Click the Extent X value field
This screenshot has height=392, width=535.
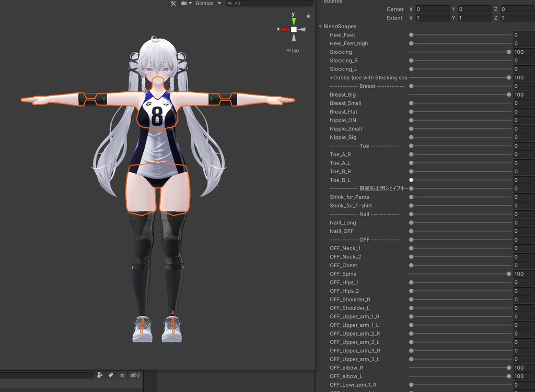(432, 18)
